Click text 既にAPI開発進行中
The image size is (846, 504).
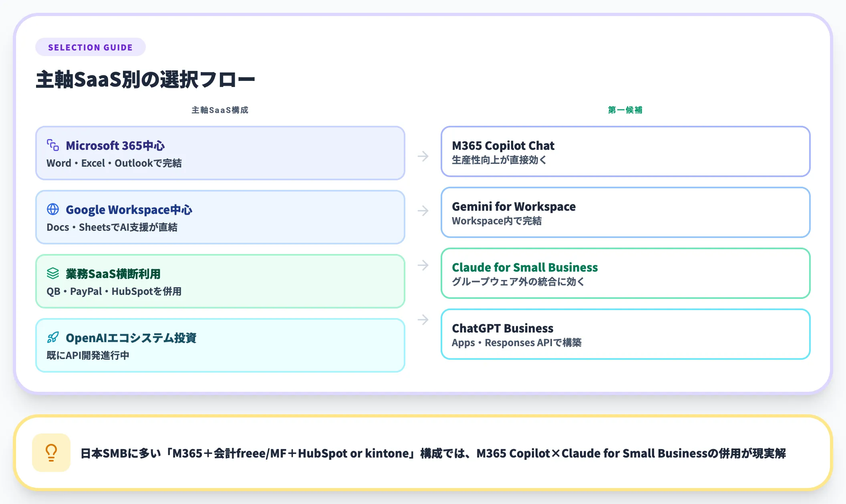[x=88, y=355]
